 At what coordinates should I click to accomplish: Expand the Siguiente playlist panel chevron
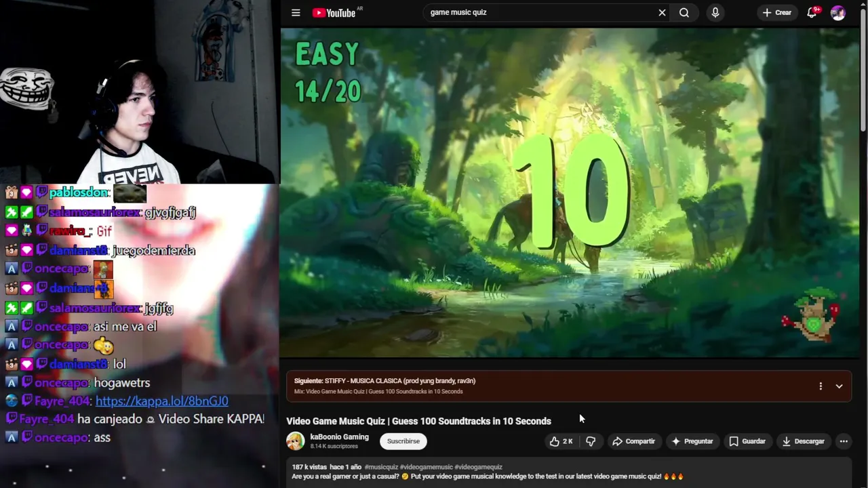839,386
